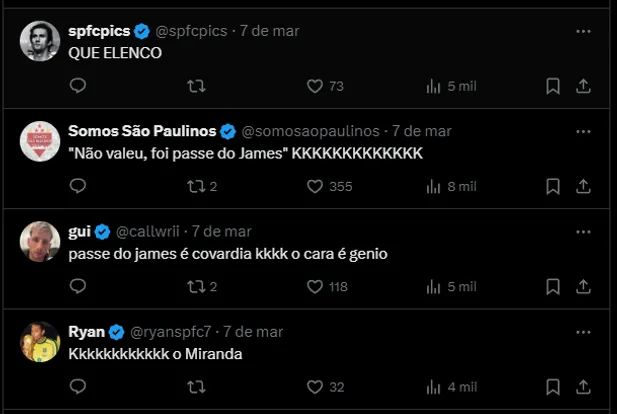The image size is (617, 414).
Task: Open more options for spfcpics tweet
Action: point(583,31)
